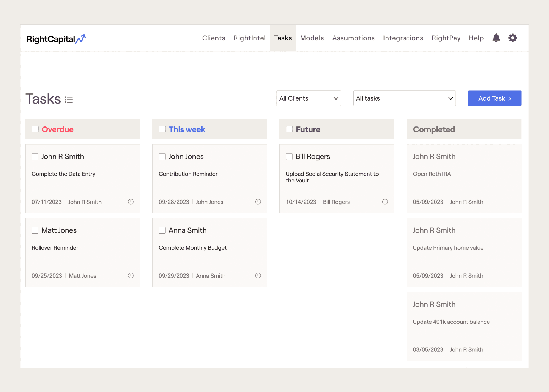Select the Tasks tab

tap(283, 38)
